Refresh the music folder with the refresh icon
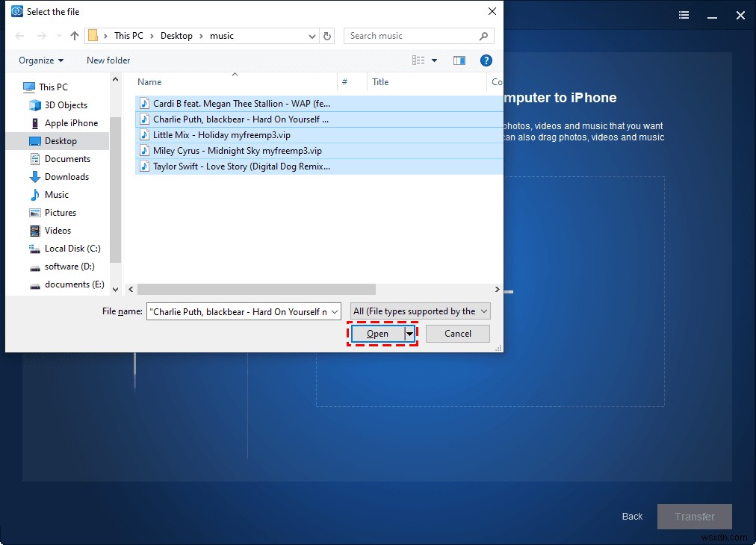The height and width of the screenshot is (545, 756). (327, 35)
